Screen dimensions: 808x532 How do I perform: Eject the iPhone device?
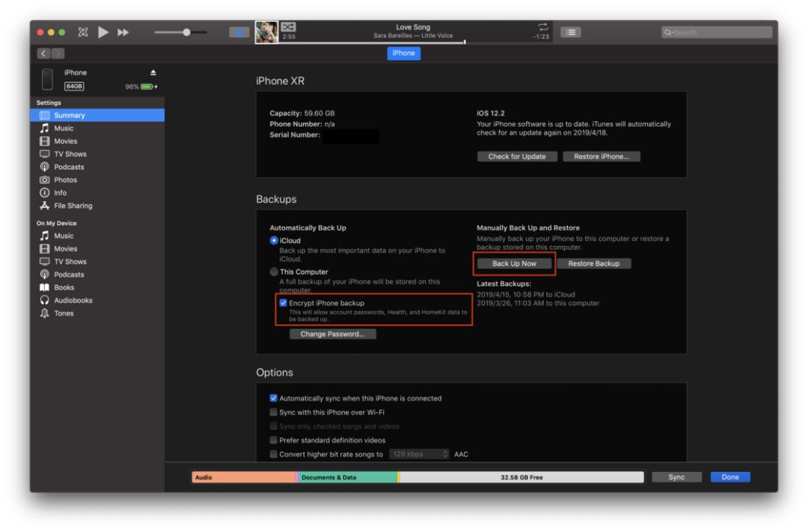click(153, 73)
